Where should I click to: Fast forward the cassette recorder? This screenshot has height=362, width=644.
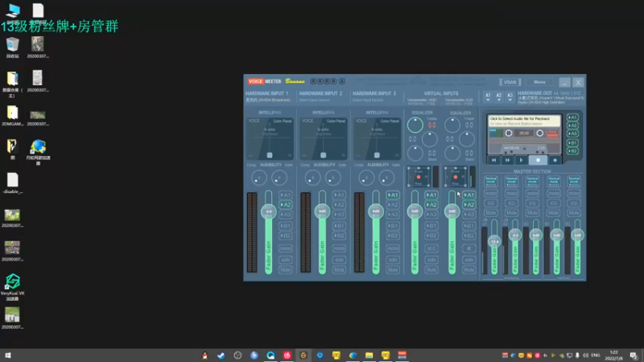coord(507,160)
